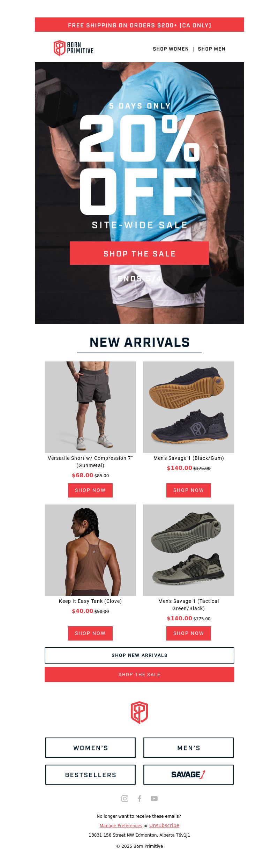The height and width of the screenshot is (868, 279).
Task: Click the Shop The Sale hero button
Action: coord(139,253)
